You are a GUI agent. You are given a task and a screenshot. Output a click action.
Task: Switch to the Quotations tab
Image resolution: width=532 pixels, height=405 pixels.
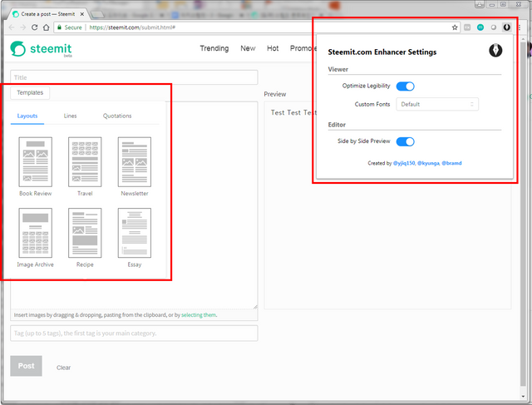pyautogui.click(x=117, y=116)
